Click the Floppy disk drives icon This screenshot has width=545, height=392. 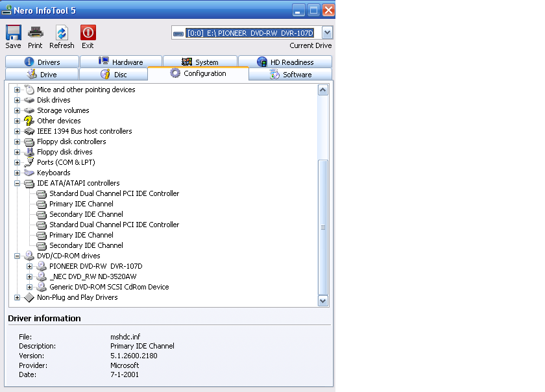point(29,152)
